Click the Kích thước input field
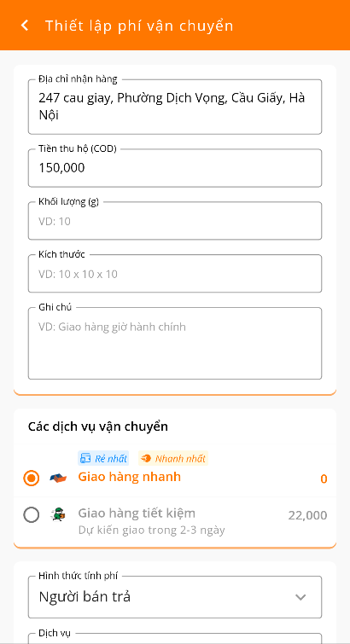Viewport: 350px width, 644px height. [x=175, y=274]
